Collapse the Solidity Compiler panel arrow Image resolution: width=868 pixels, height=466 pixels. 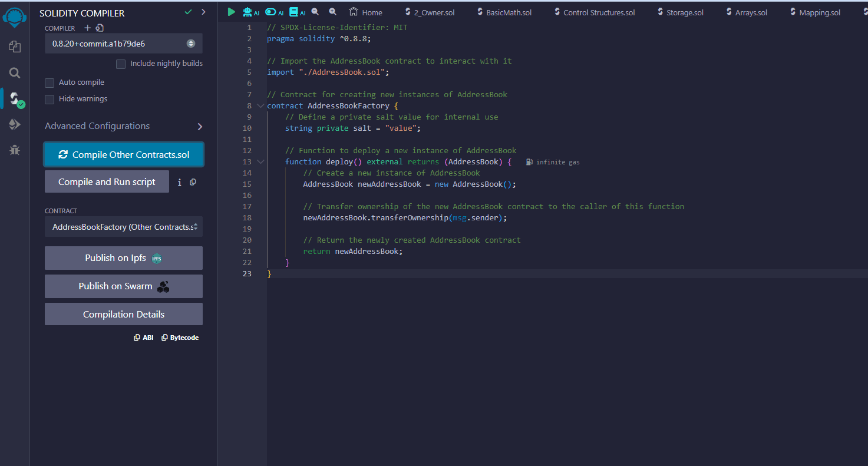point(204,12)
